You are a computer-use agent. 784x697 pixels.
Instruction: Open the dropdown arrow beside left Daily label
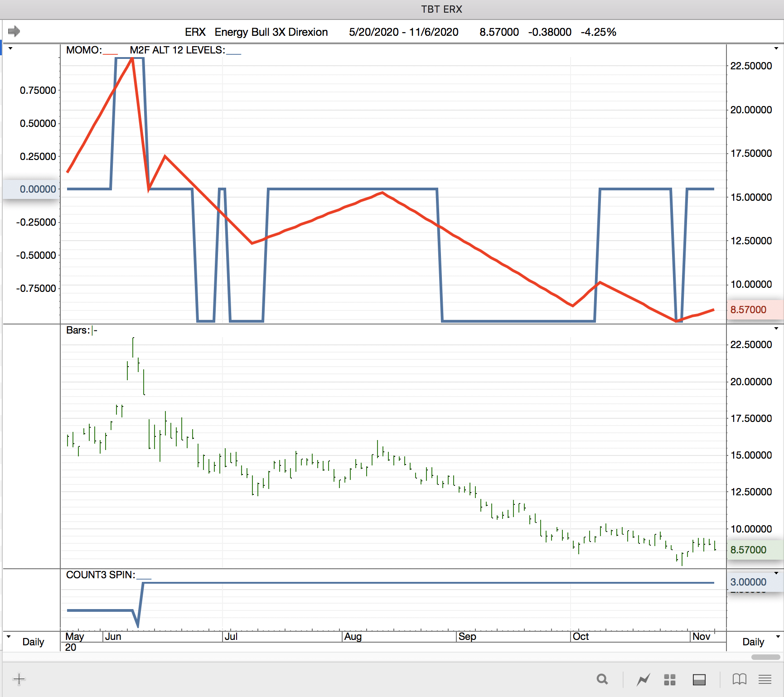point(9,636)
